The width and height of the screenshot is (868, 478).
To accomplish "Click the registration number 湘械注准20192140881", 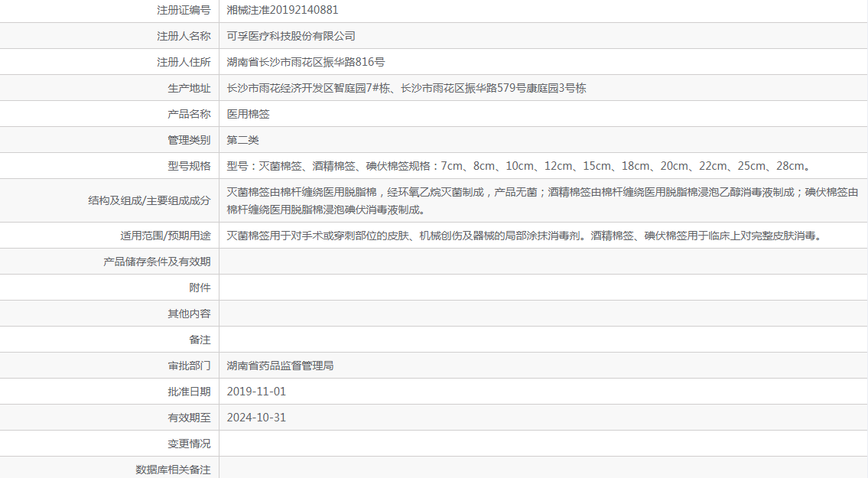I will (x=282, y=10).
